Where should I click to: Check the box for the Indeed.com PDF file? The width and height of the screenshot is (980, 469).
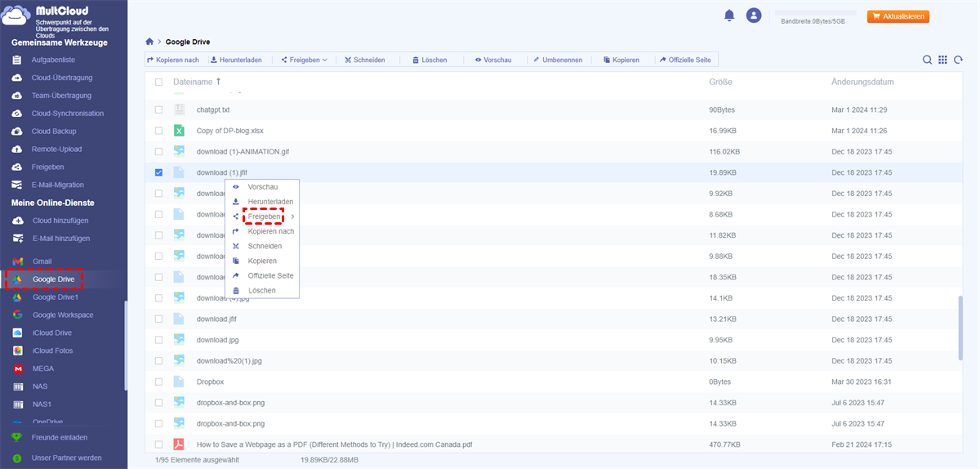pos(158,444)
